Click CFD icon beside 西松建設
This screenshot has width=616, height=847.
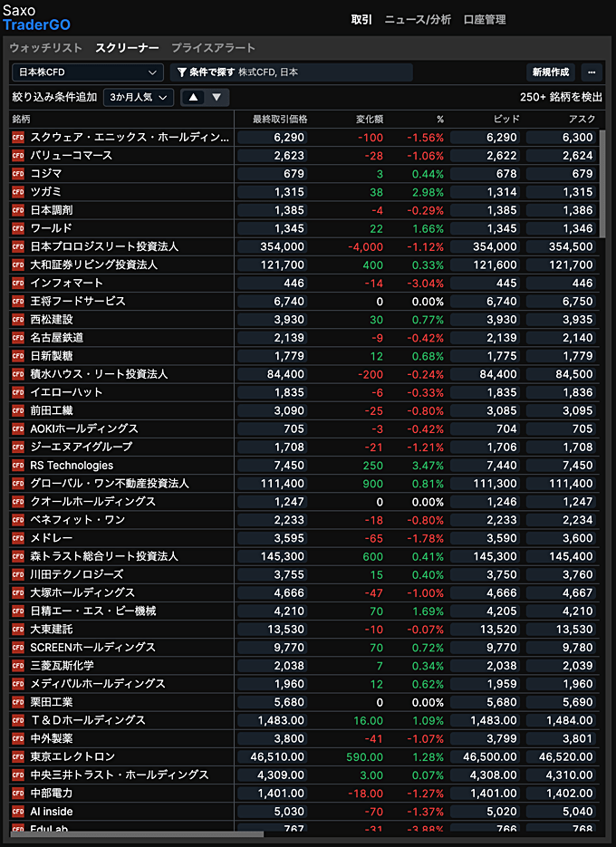pos(18,320)
